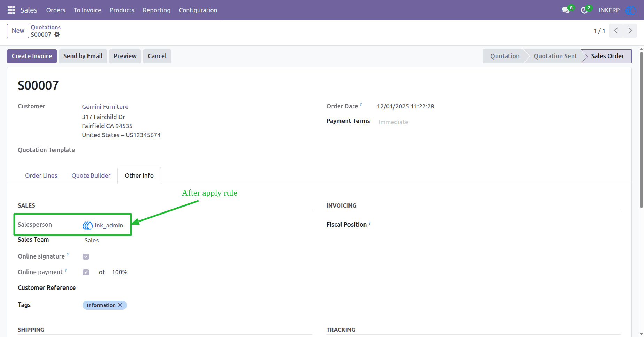Viewport: 644px width, 337px height.
Task: Show Online signature help tooltip
Action: [68, 254]
